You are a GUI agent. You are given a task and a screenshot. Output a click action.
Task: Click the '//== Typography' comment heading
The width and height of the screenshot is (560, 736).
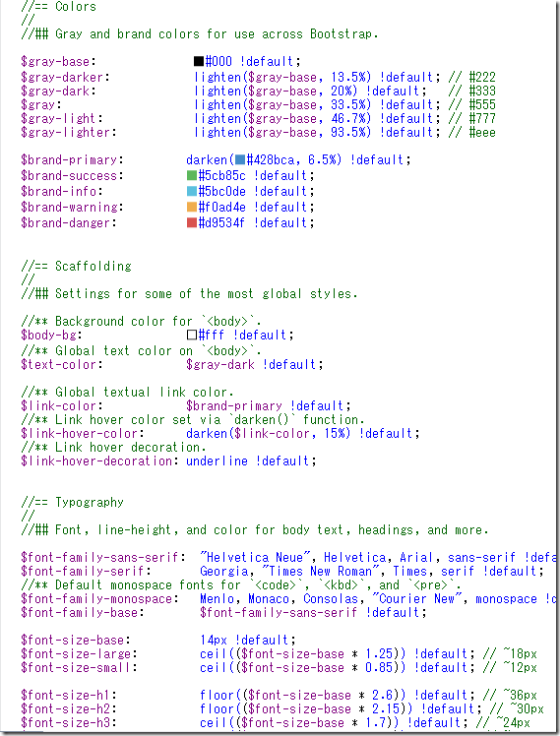(72, 502)
